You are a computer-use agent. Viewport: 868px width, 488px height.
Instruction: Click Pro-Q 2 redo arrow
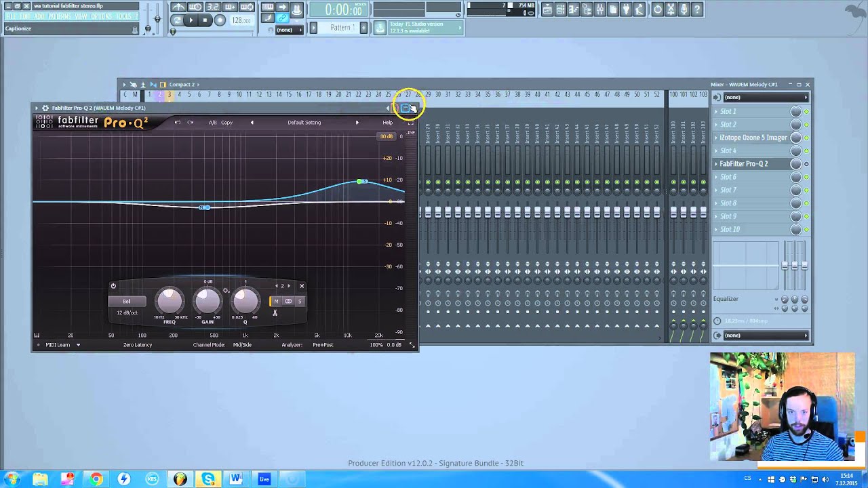pyautogui.click(x=191, y=123)
